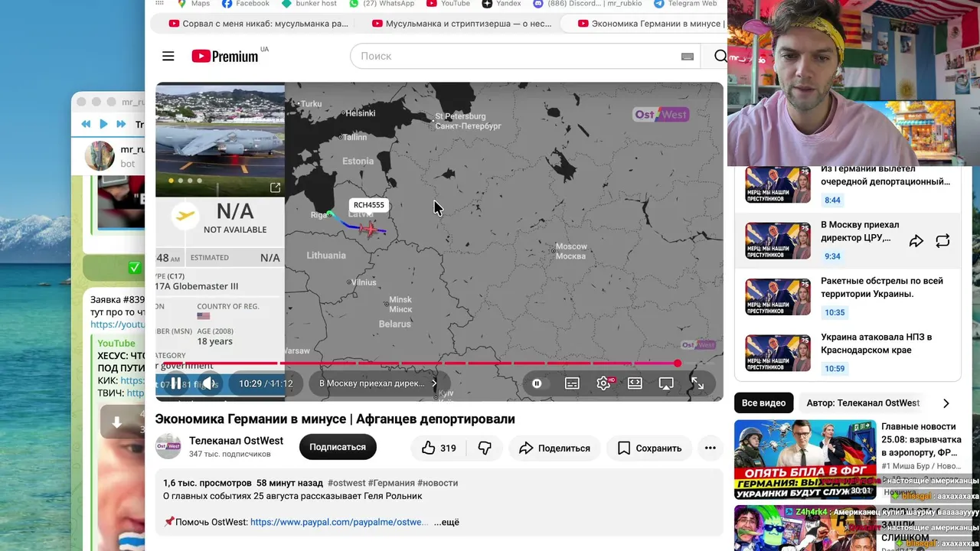980x551 pixels.
Task: Share the 'В Москву приехал директор ЦРУ' chapter
Action: [916, 241]
